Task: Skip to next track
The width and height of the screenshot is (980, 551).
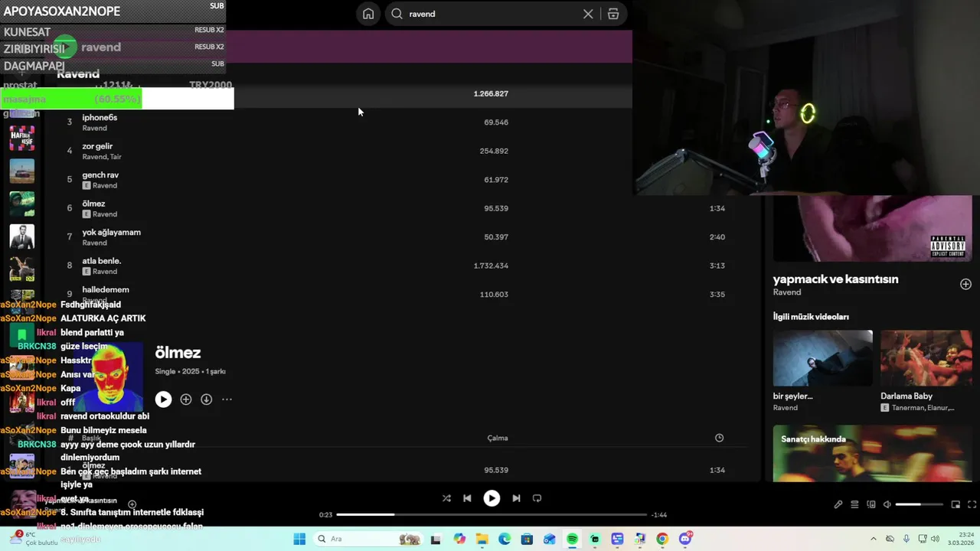Action: pos(516,498)
